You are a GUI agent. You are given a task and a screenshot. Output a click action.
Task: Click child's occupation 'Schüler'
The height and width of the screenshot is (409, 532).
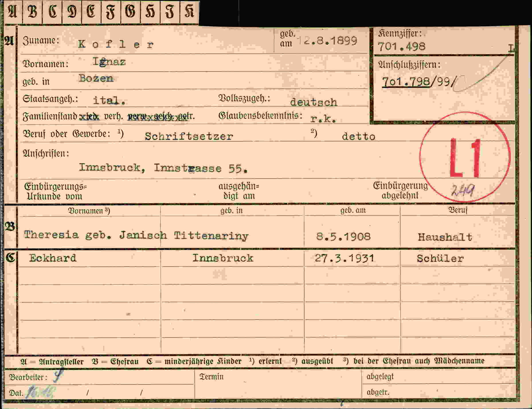coord(440,258)
